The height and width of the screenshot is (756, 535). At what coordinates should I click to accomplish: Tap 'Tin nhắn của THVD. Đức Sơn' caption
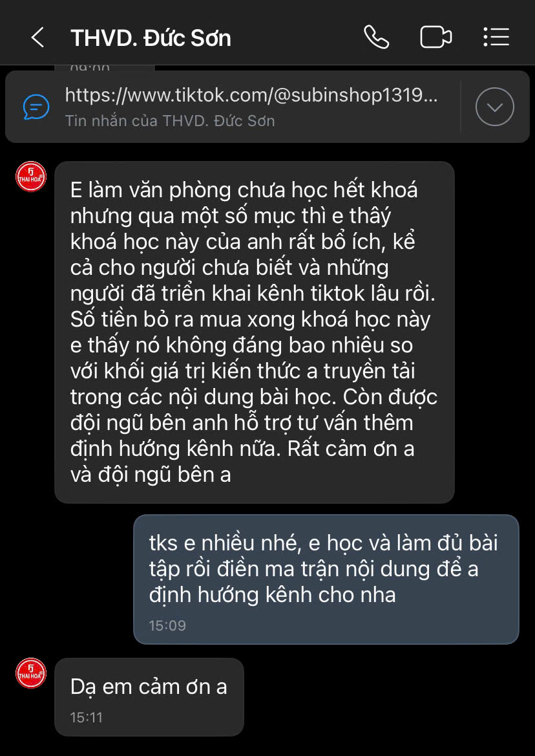pyautogui.click(x=169, y=120)
